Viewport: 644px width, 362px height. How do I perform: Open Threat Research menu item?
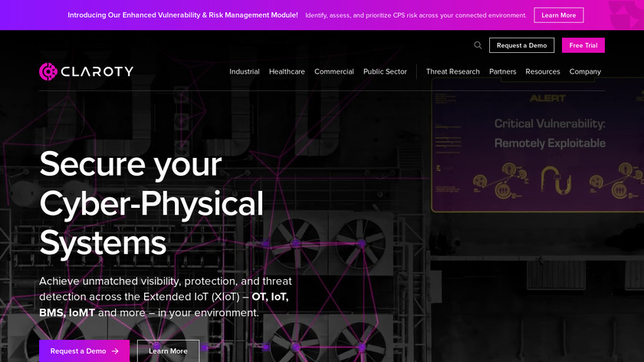[x=452, y=71]
